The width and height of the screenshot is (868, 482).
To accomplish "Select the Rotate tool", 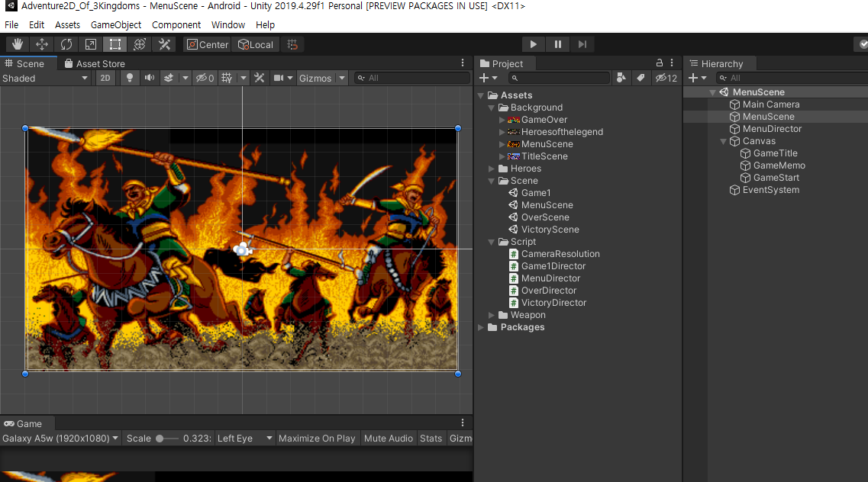I will [x=66, y=44].
